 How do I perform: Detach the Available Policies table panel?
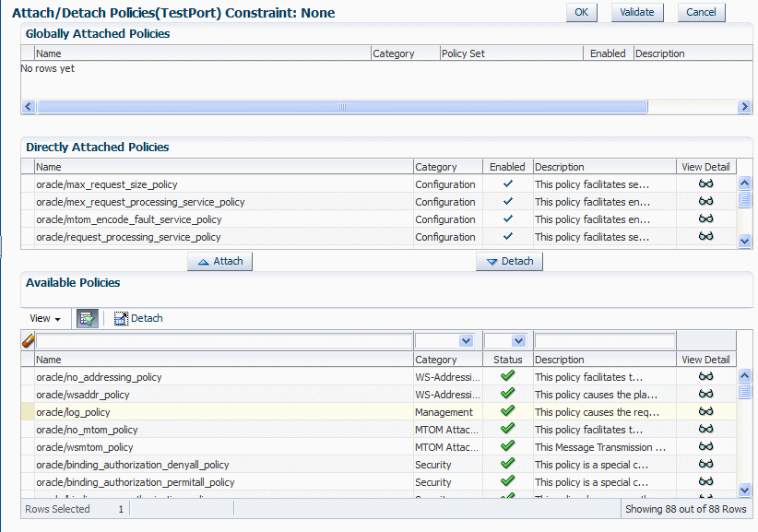pyautogui.click(x=138, y=318)
